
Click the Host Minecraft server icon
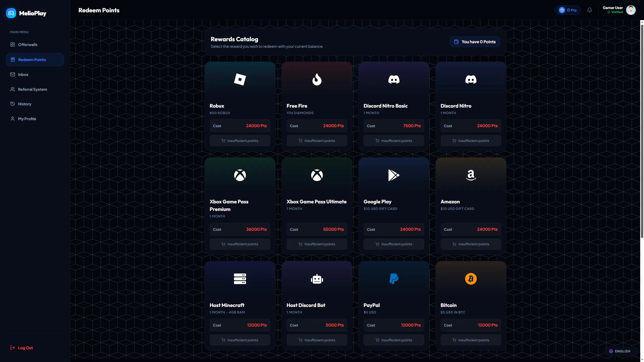[240, 279]
